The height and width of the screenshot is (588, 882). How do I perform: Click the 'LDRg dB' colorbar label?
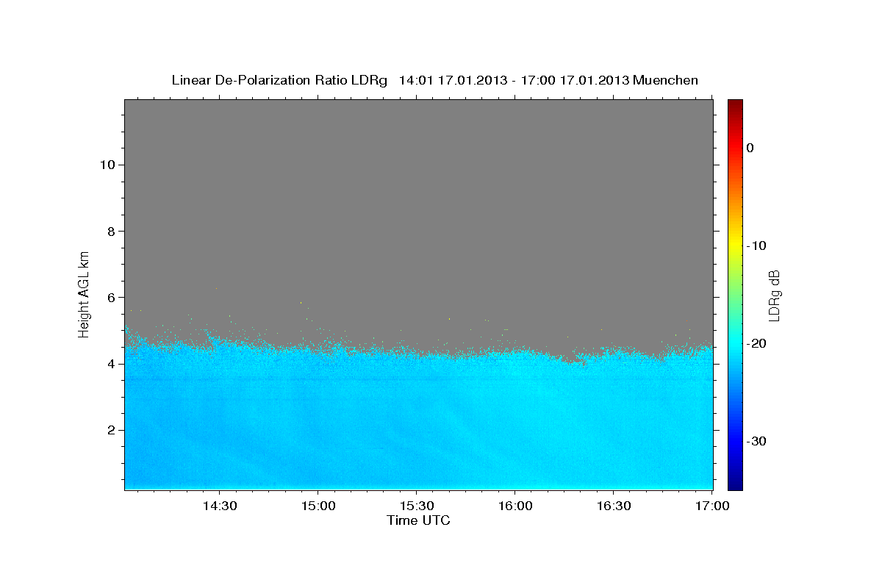(773, 295)
